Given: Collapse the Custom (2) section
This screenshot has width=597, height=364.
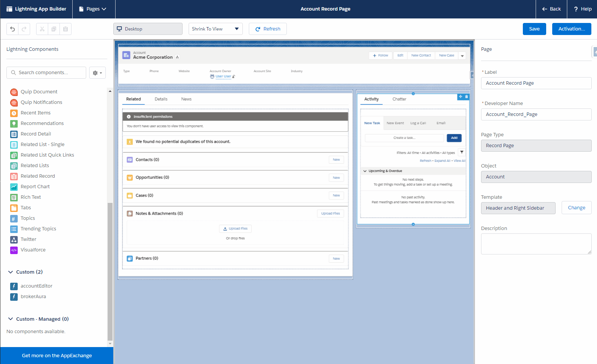Looking at the screenshot, I should [x=11, y=272].
